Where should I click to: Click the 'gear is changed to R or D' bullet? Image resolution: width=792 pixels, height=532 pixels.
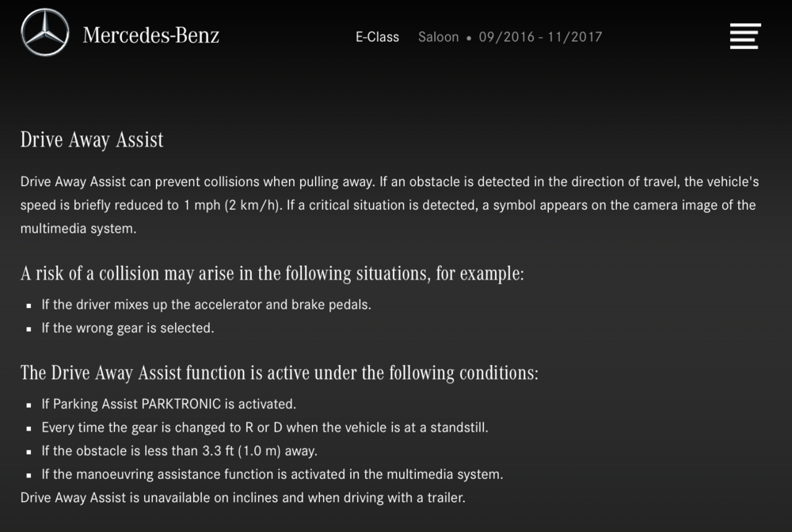(x=265, y=427)
